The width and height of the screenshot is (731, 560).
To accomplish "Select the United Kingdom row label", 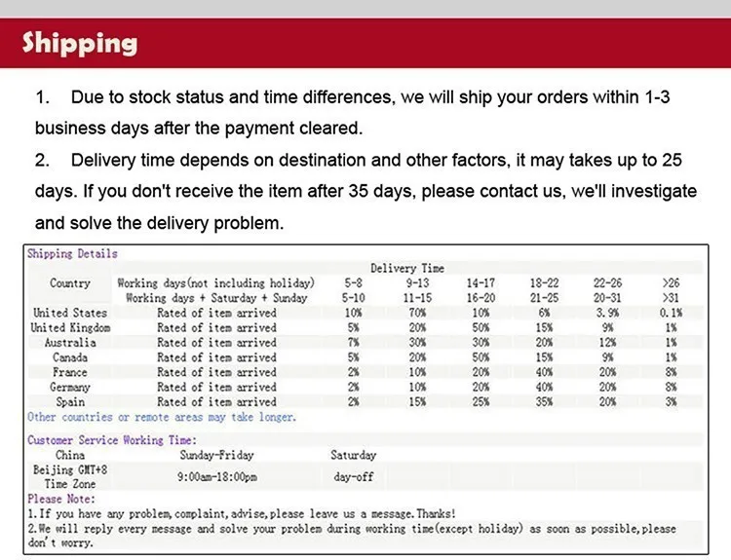I will 70,327.
